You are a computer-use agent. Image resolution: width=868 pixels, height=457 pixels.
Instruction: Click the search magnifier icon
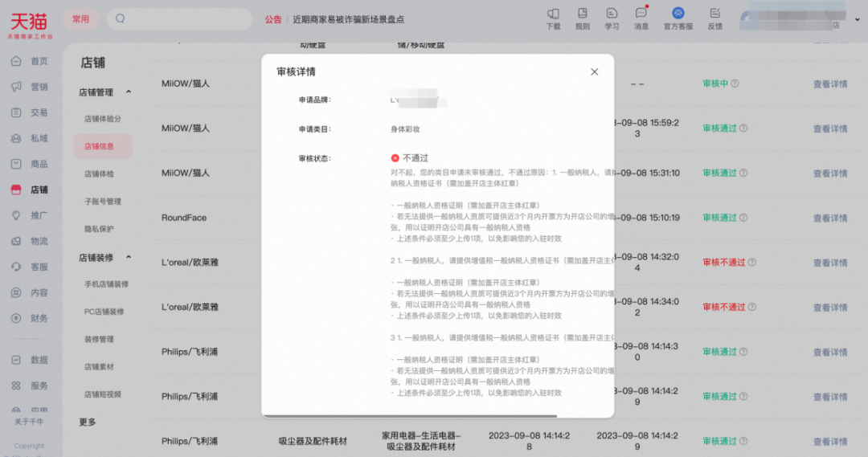pyautogui.click(x=121, y=18)
